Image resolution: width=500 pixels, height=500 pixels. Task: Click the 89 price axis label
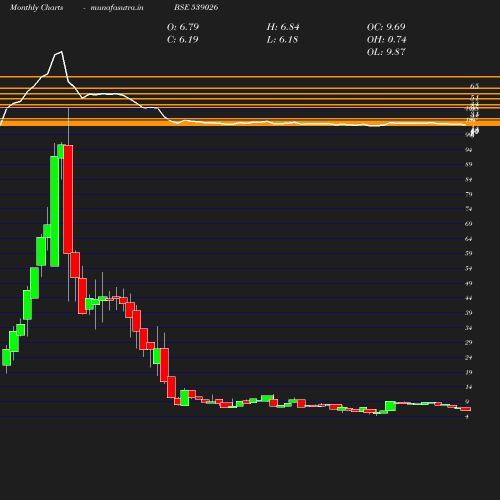click(x=469, y=165)
